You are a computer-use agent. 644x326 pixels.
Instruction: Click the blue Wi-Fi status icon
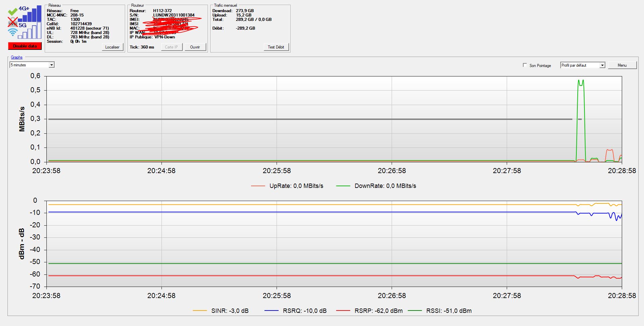pos(12,32)
